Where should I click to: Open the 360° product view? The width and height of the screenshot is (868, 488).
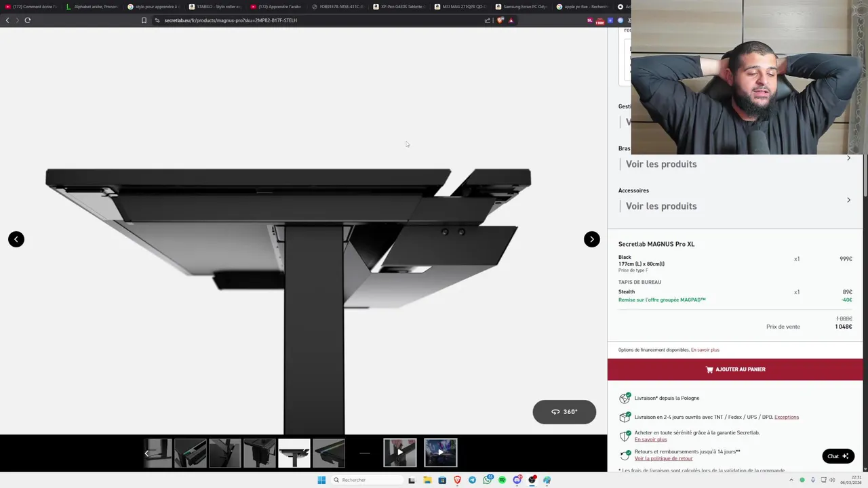564,411
